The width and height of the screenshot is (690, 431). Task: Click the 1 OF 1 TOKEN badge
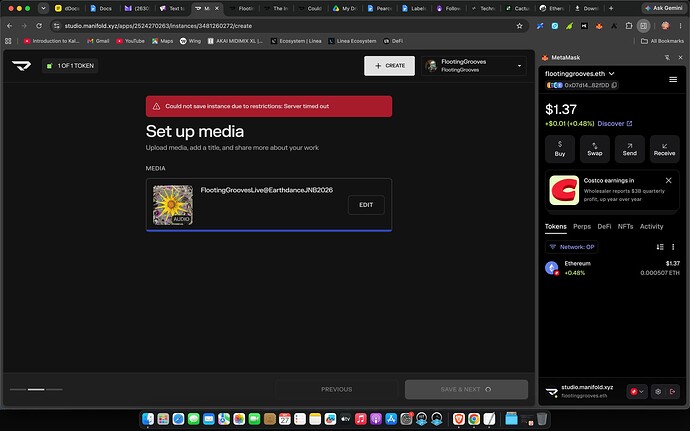coord(70,66)
